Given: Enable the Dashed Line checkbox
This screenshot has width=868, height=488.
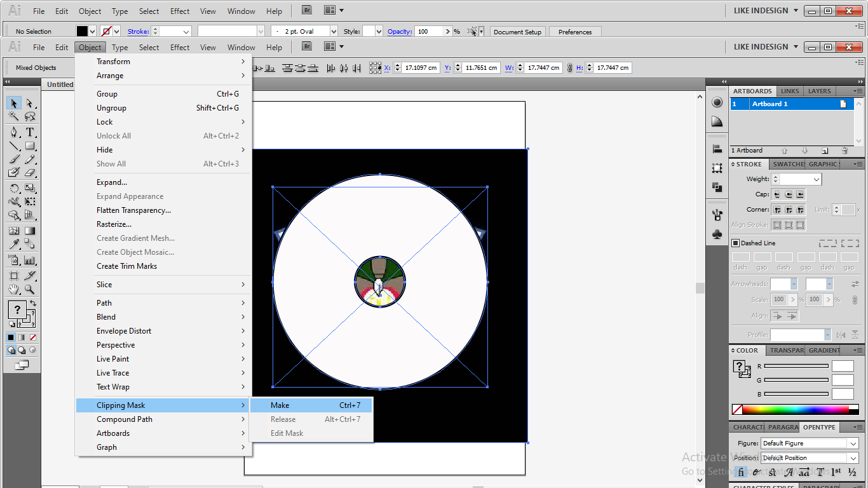Looking at the screenshot, I should [735, 243].
